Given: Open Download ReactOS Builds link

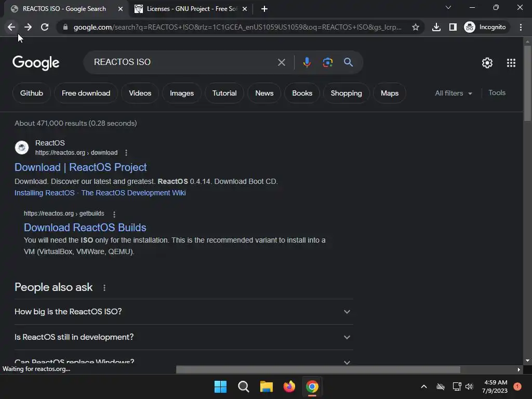Looking at the screenshot, I should 85,228.
